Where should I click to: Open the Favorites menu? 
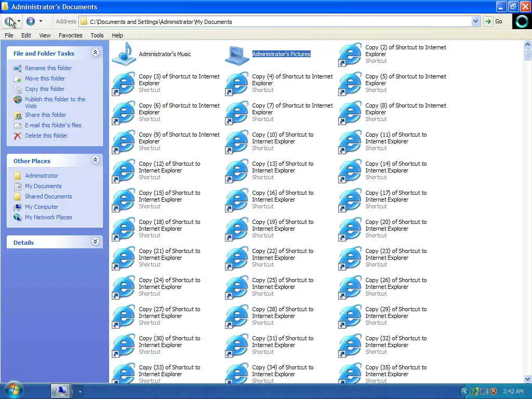pos(71,35)
